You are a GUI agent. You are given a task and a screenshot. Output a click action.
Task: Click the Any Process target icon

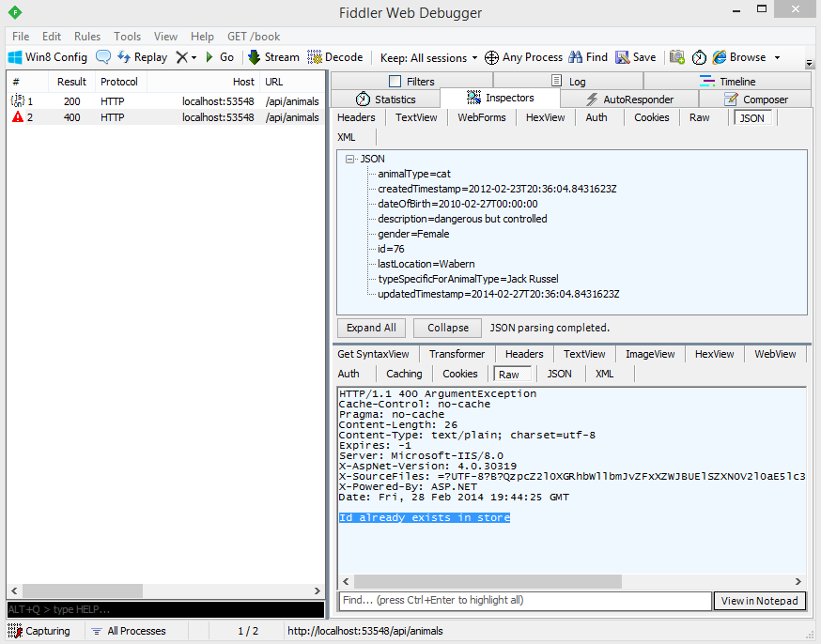click(x=491, y=57)
